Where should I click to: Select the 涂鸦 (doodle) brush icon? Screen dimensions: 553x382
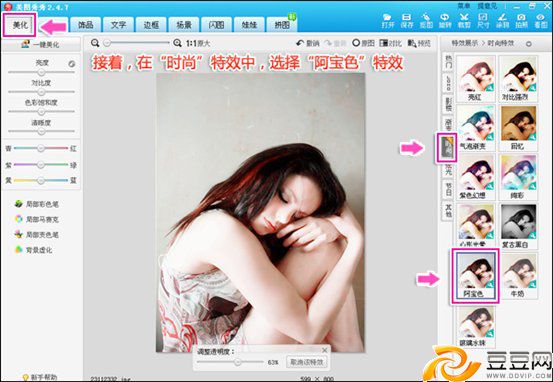tap(502, 21)
